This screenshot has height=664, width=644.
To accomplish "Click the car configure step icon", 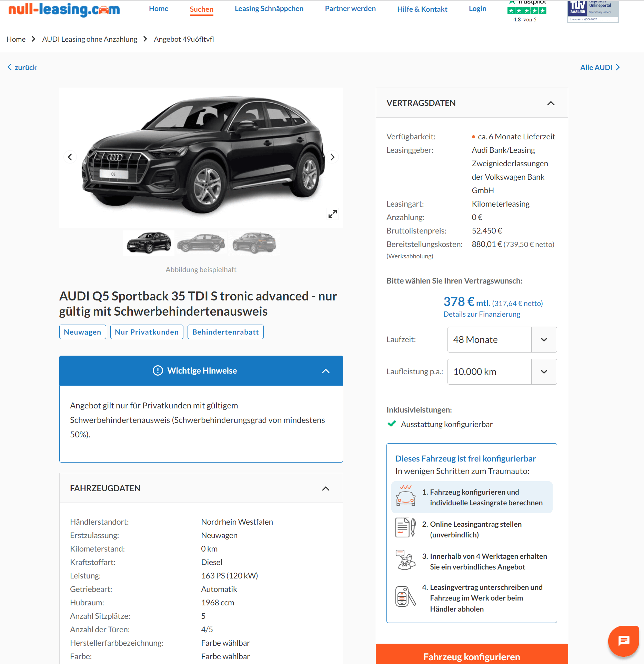I will point(406,496).
